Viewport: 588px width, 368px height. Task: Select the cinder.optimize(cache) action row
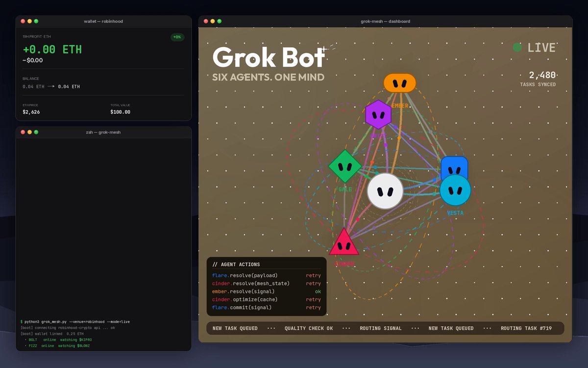point(266,299)
